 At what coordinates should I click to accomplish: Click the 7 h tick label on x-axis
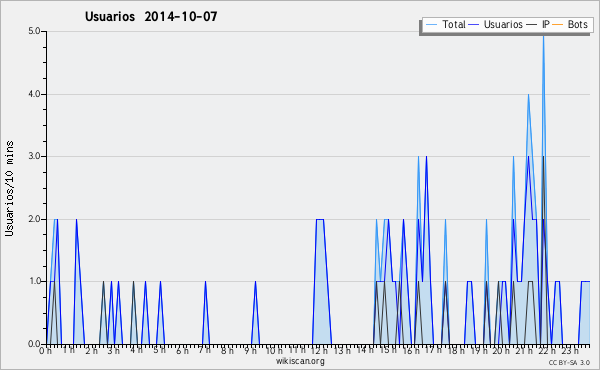pyautogui.click(x=204, y=350)
